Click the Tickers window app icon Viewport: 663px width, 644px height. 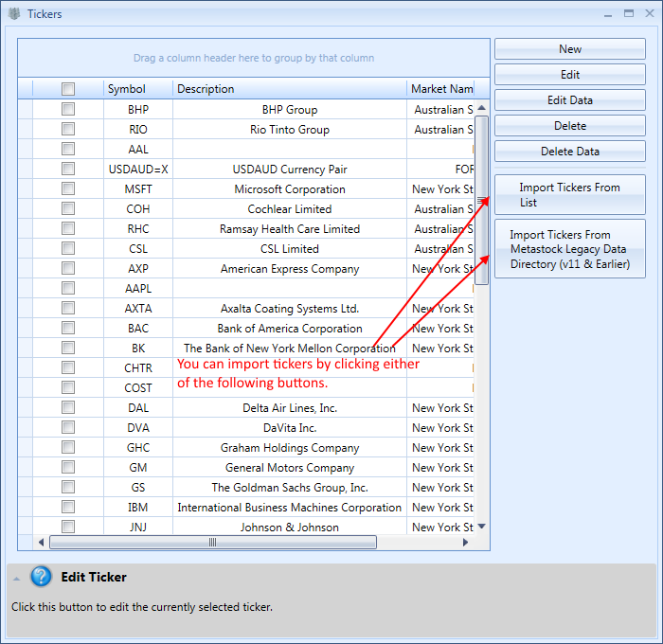pyautogui.click(x=14, y=13)
